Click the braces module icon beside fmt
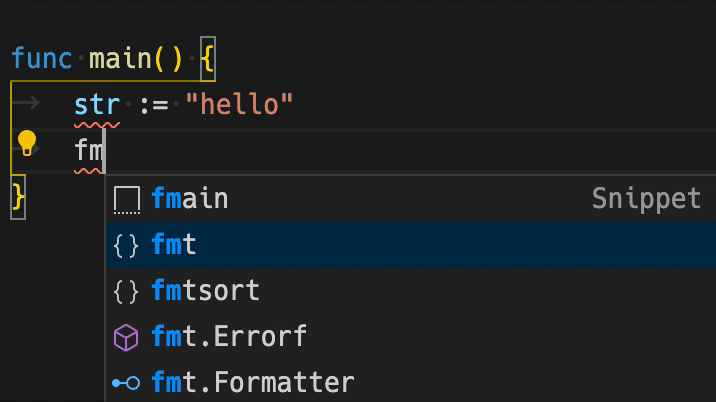This screenshot has width=716, height=402. [x=126, y=245]
